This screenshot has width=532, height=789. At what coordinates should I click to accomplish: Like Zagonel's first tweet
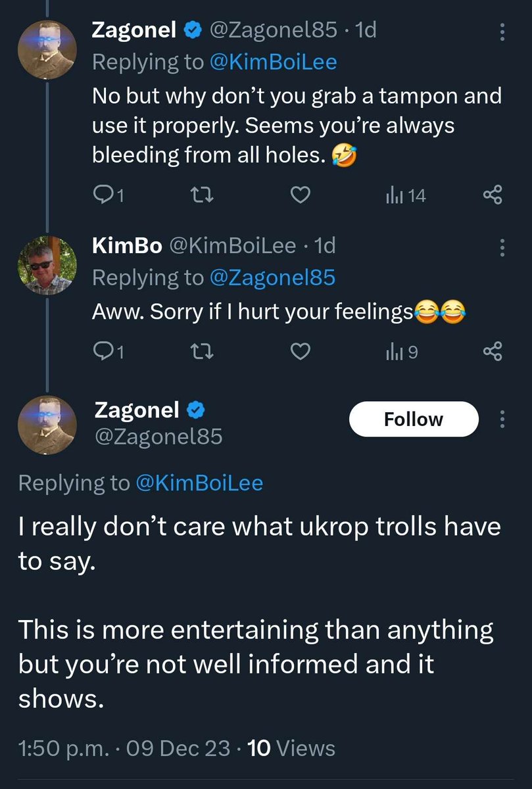click(x=301, y=195)
